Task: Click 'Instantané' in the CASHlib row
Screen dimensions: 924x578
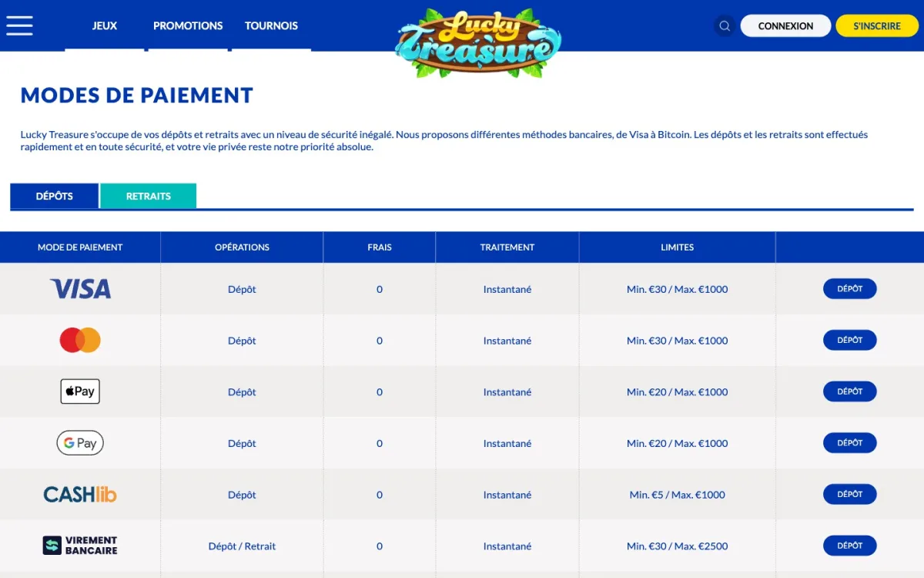Action: (x=507, y=495)
